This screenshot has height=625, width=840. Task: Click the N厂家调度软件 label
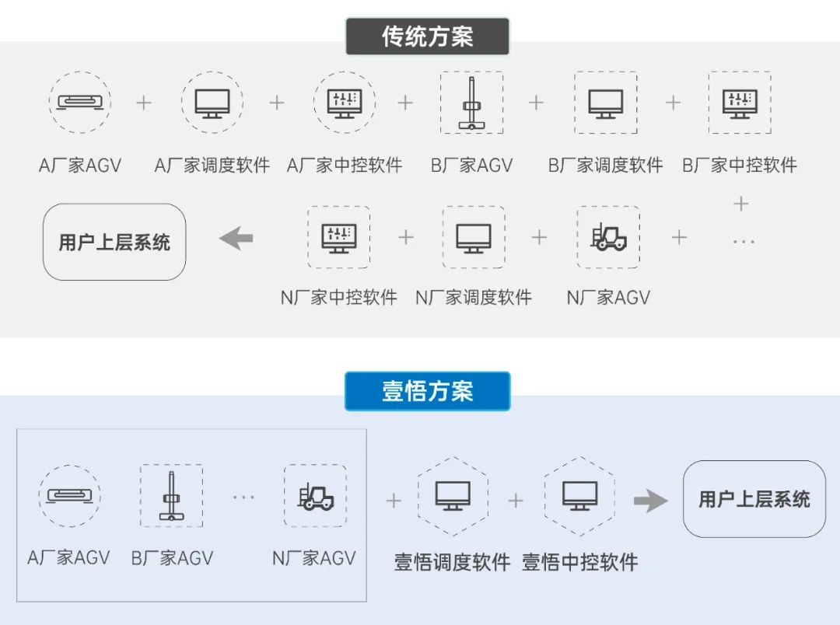[474, 297]
